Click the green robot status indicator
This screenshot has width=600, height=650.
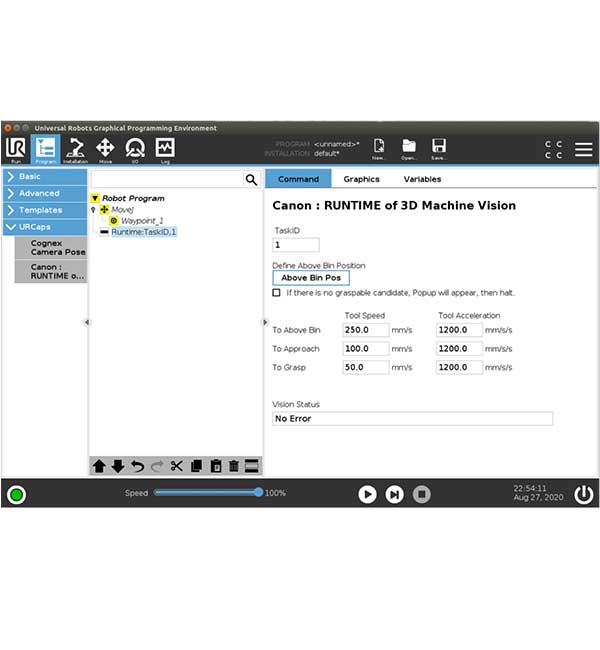point(17,495)
